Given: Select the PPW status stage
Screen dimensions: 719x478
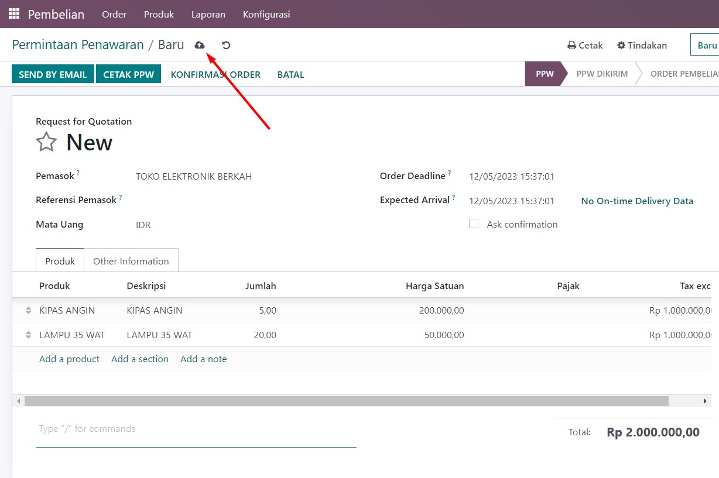Looking at the screenshot, I should (x=545, y=74).
